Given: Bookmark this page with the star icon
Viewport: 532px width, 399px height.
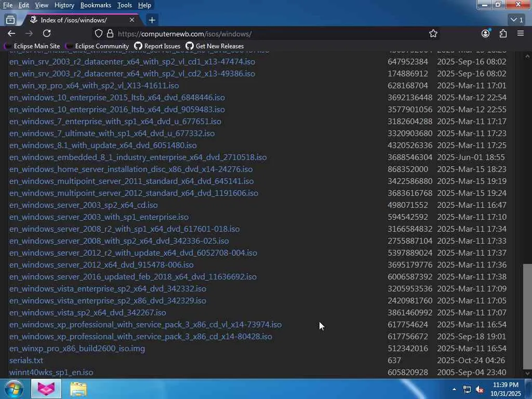Looking at the screenshot, I should [433, 33].
